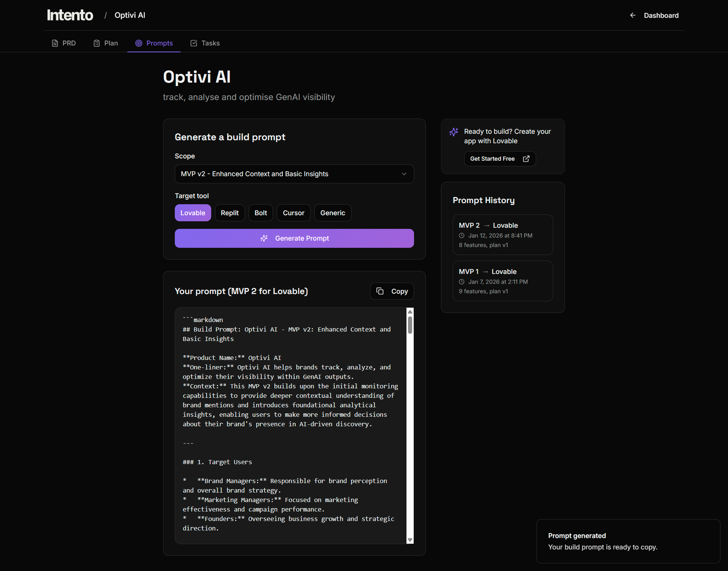Click the back arrow beside Dashboard
The width and height of the screenshot is (728, 571).
coord(632,16)
